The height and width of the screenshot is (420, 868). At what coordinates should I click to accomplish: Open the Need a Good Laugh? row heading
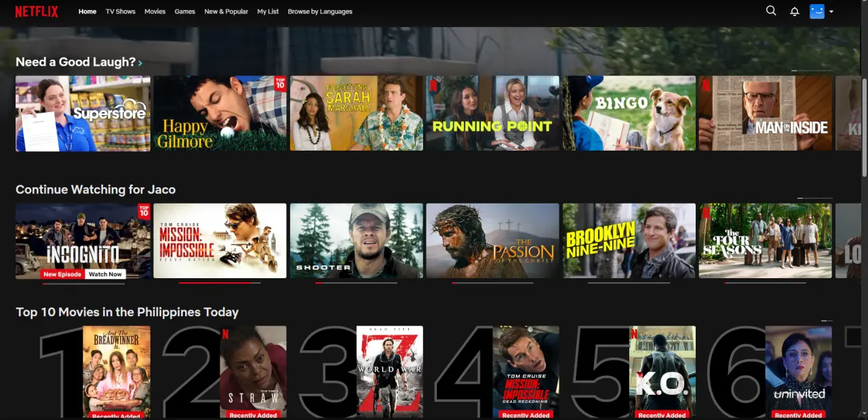pos(75,62)
